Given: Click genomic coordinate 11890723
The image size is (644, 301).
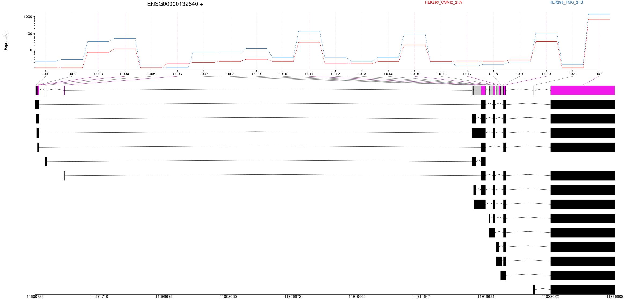Looking at the screenshot, I should 35,296.
